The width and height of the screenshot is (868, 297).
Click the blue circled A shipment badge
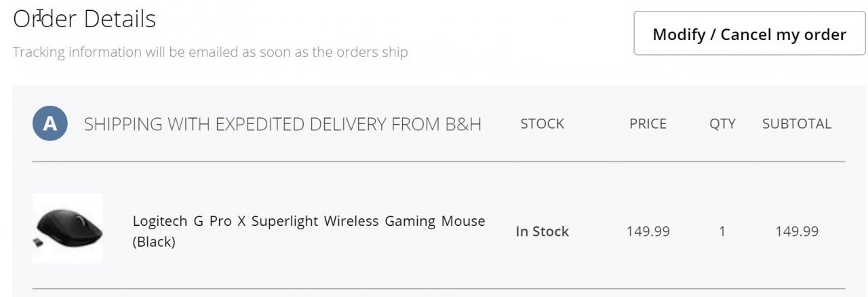coord(50,124)
